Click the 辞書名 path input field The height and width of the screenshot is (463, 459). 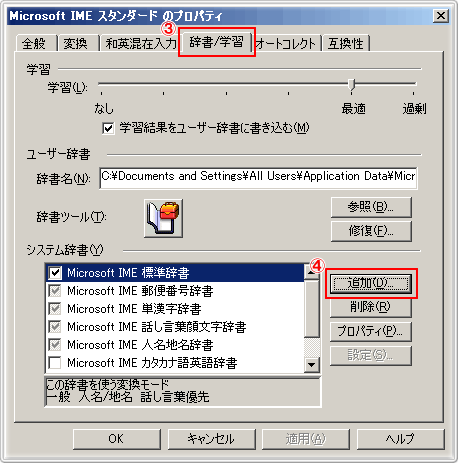pos(258,178)
